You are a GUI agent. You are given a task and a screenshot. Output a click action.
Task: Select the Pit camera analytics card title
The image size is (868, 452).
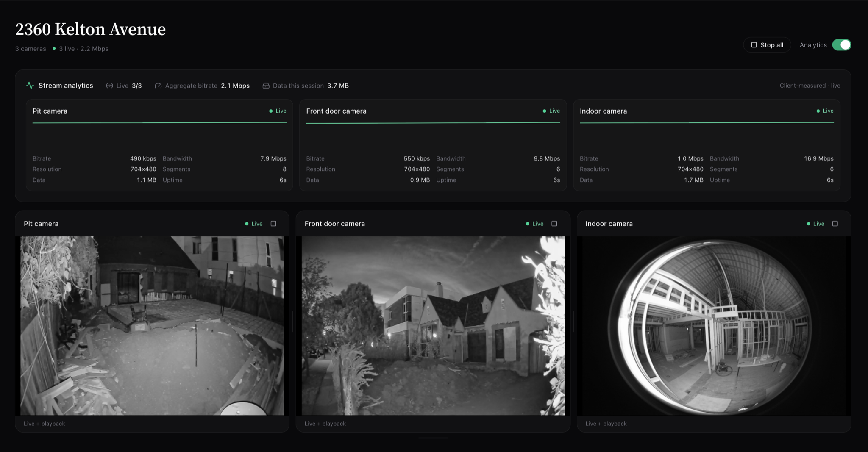tap(50, 111)
